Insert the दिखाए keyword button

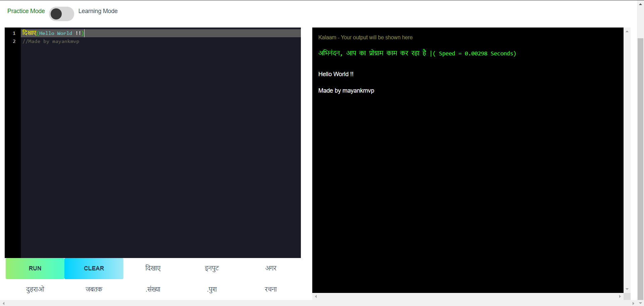pyautogui.click(x=153, y=268)
